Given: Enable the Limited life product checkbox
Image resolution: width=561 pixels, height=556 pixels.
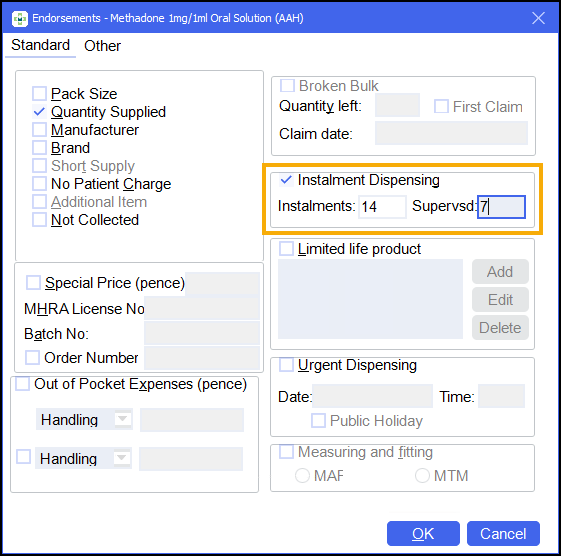Looking at the screenshot, I should (286, 248).
